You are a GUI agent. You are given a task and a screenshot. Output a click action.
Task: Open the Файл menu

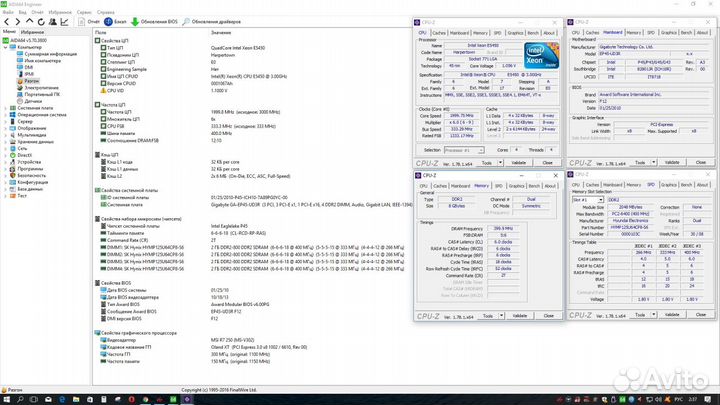tap(8, 12)
